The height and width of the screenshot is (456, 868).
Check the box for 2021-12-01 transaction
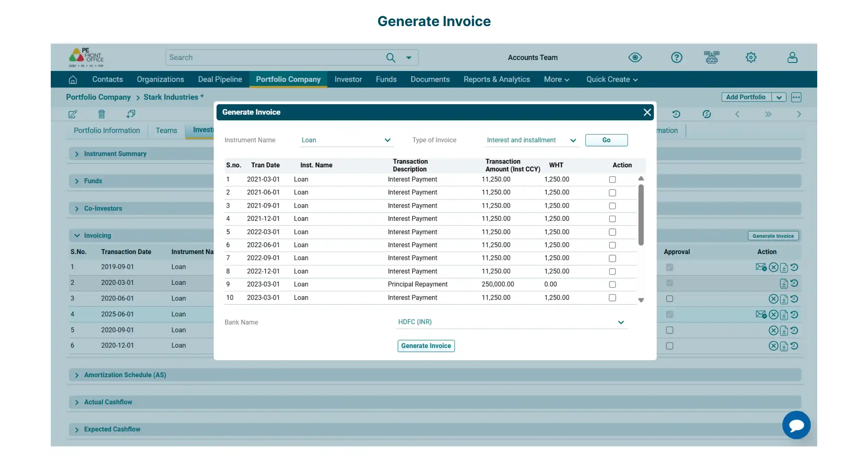coord(612,219)
